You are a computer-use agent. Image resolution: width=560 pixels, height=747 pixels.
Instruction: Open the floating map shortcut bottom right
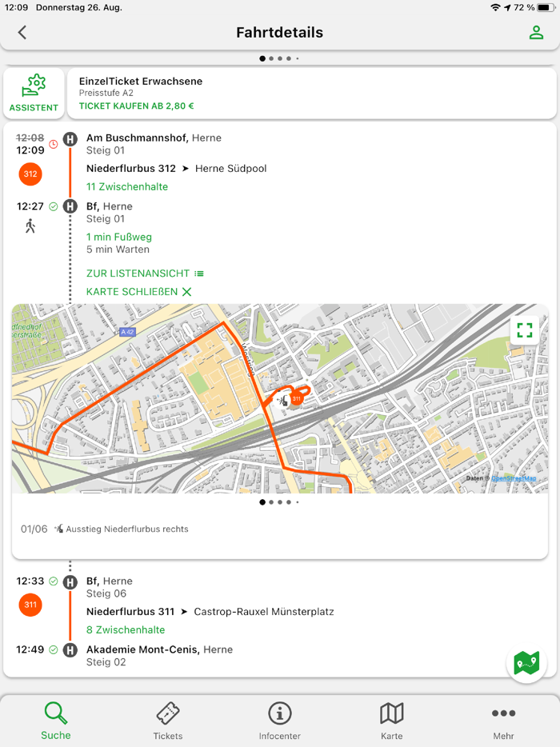coord(526,663)
